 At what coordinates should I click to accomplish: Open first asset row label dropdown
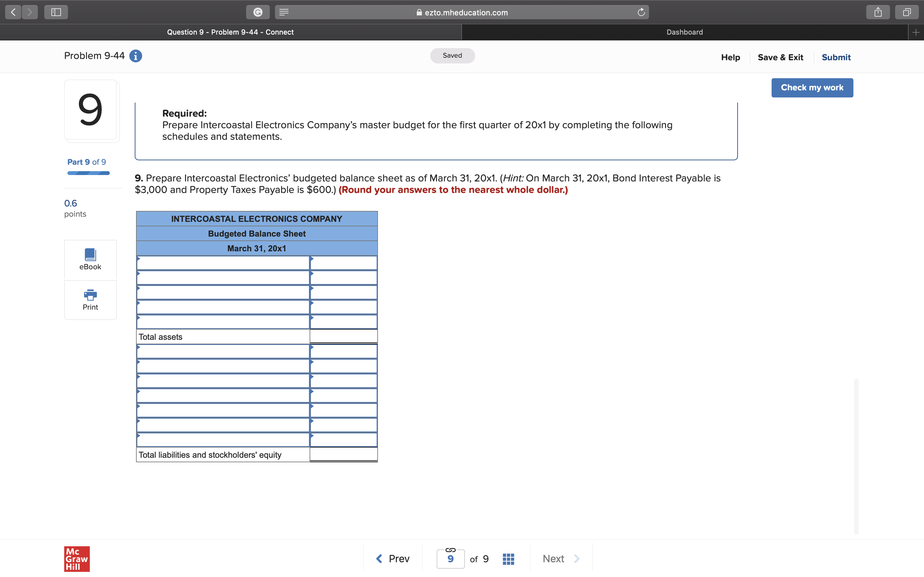click(x=223, y=263)
